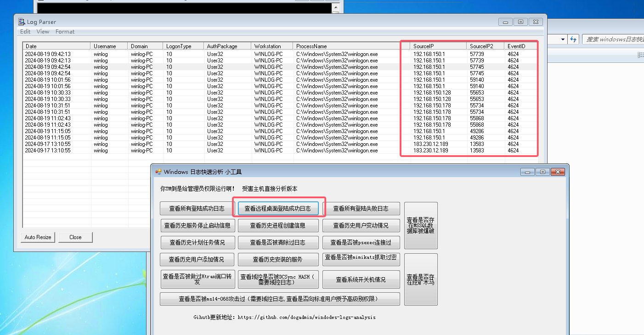
Task: Click the Domain column header
Action: [x=145, y=46]
